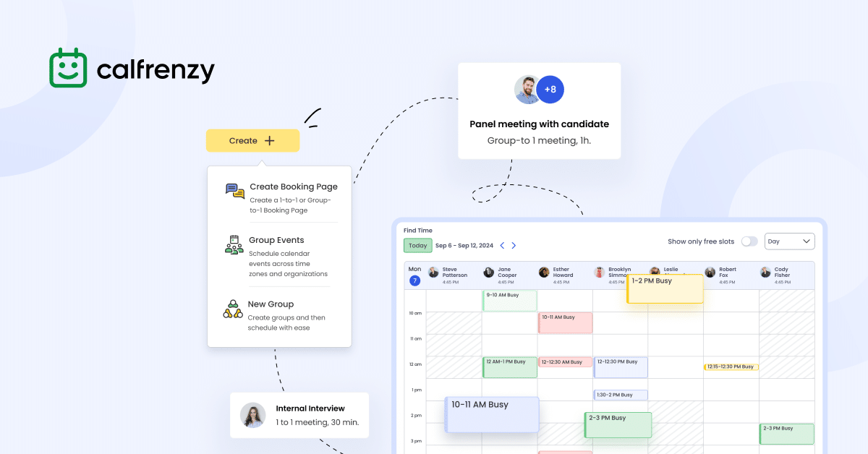Click the forward week navigation chevron

pyautogui.click(x=514, y=245)
